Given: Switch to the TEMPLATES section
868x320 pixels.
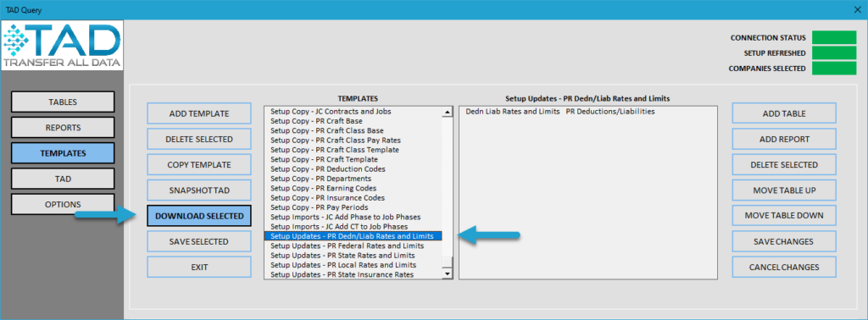Looking at the screenshot, I should tap(63, 153).
